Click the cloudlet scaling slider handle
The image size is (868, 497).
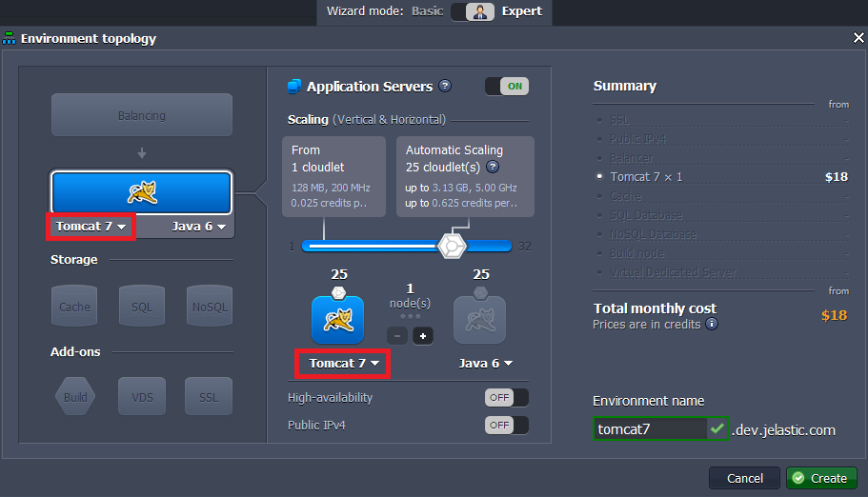click(x=452, y=246)
